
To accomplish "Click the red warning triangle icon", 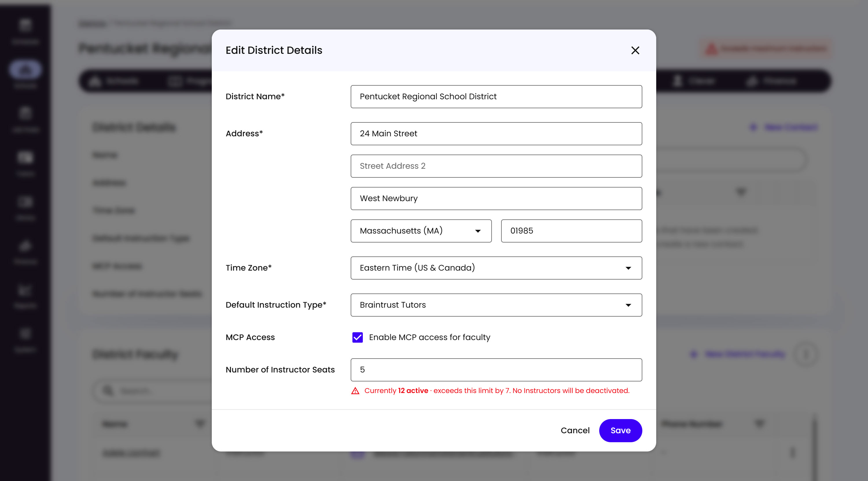I will click(x=355, y=390).
